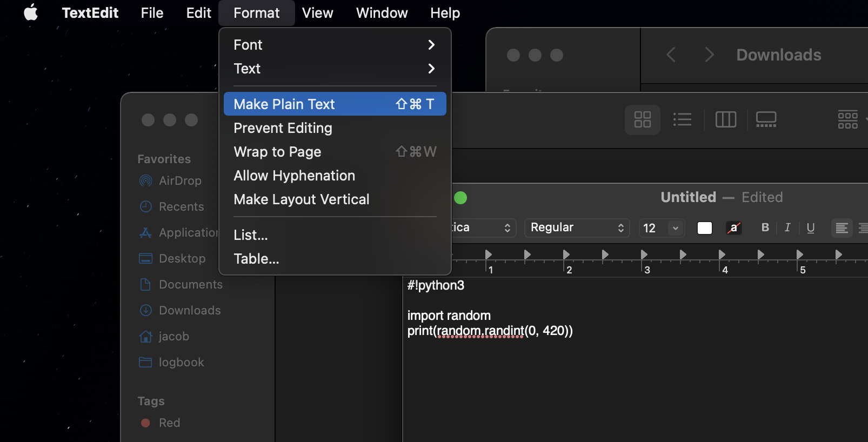The image size is (868, 442).
Task: Click the line "#!python3"
Action: coord(436,285)
